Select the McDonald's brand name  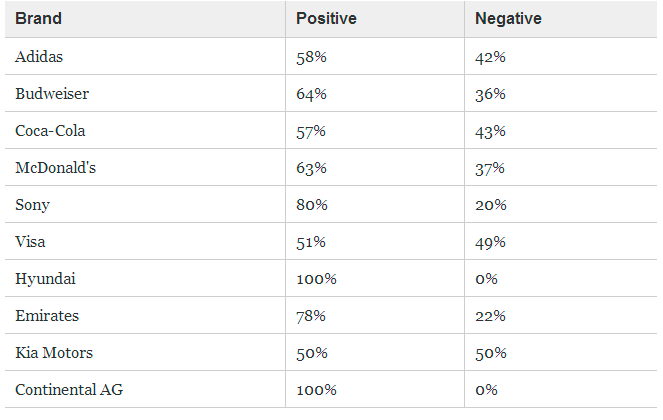(55, 168)
